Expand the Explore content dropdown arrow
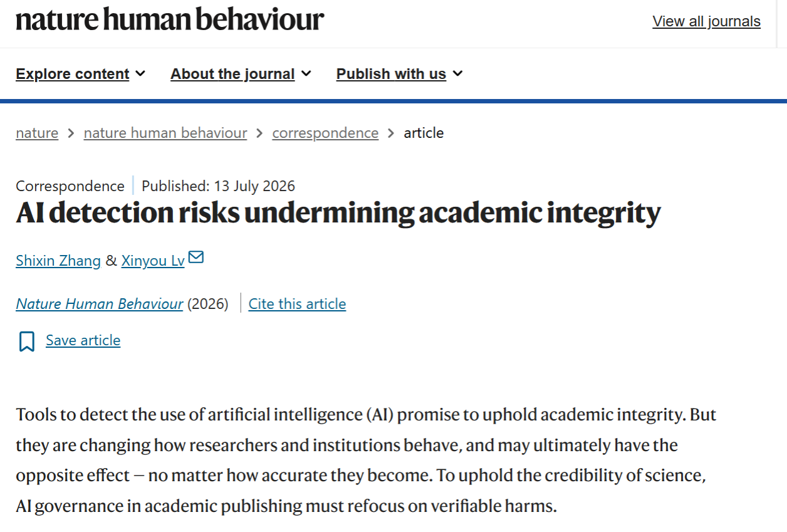Viewport: 787px width, 532px height. (140, 74)
